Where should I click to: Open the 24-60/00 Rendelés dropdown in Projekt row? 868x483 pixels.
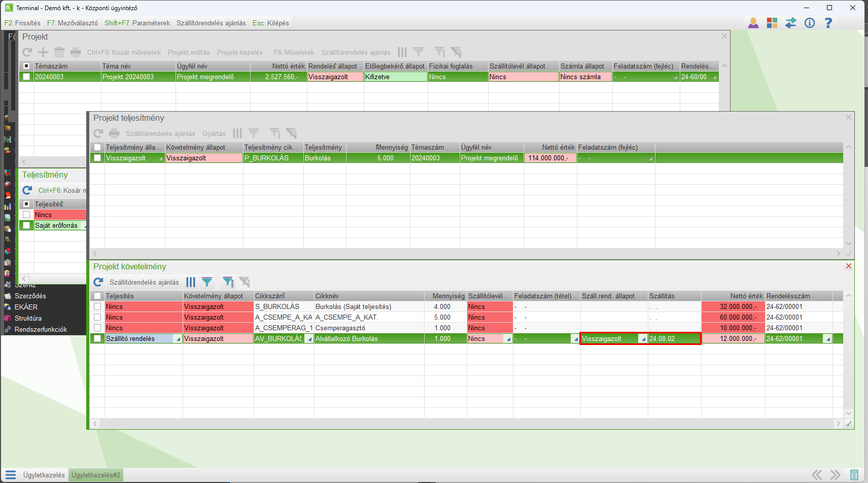[714, 77]
